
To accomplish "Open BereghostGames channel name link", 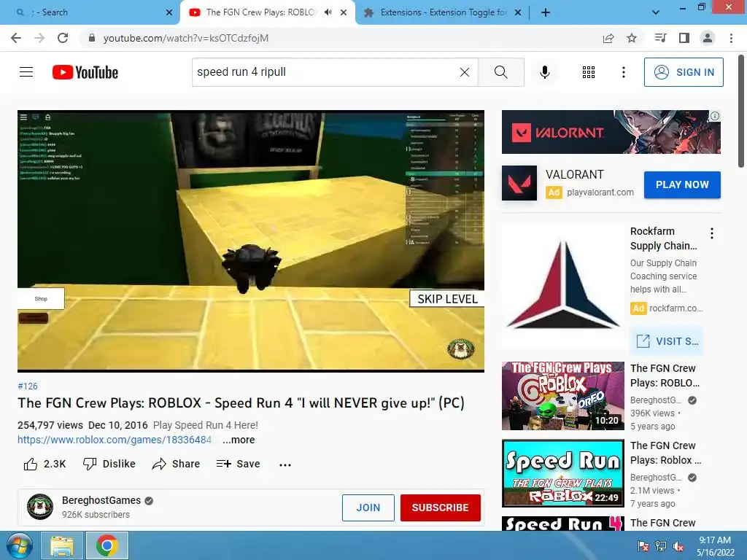I will click(x=101, y=500).
